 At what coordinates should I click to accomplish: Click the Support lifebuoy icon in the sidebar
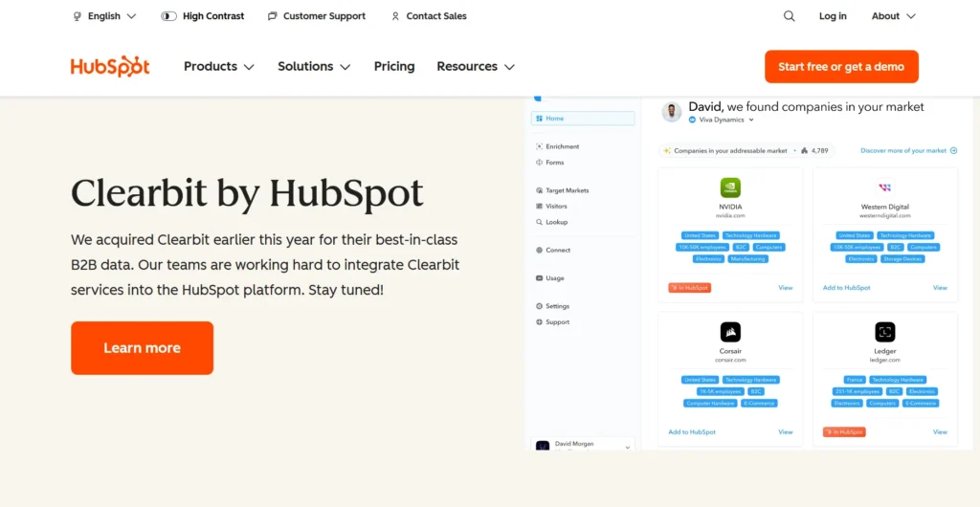click(540, 322)
